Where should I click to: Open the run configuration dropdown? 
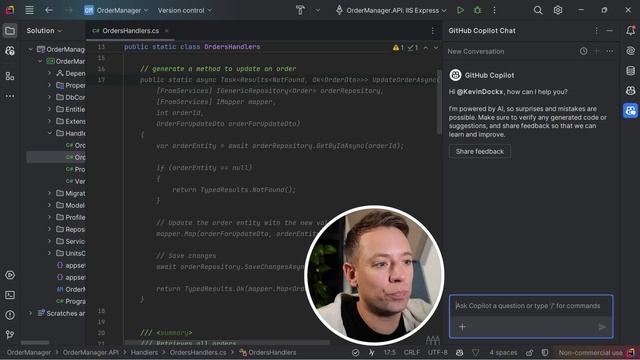pyautogui.click(x=391, y=10)
